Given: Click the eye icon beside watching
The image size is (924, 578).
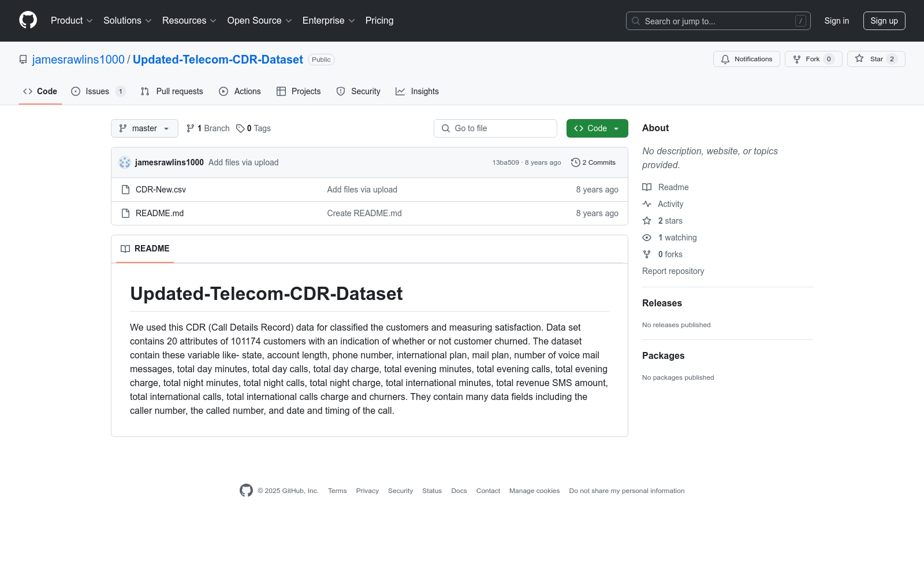Looking at the screenshot, I should pyautogui.click(x=647, y=238).
